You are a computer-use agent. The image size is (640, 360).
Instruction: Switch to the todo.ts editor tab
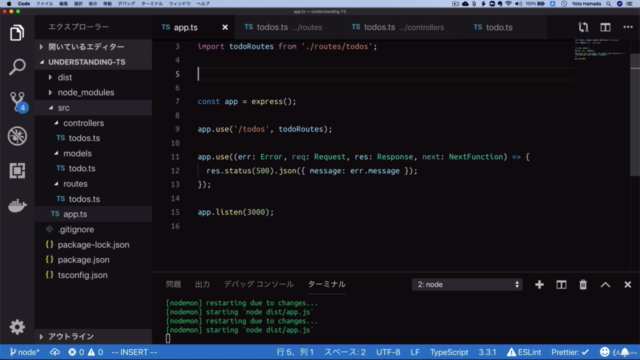[493, 27]
